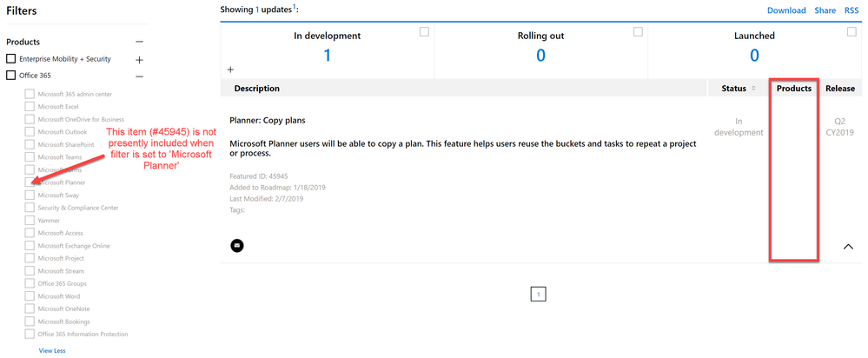Open the Planner: Copy plans title
The image size is (868, 358).
268,120
